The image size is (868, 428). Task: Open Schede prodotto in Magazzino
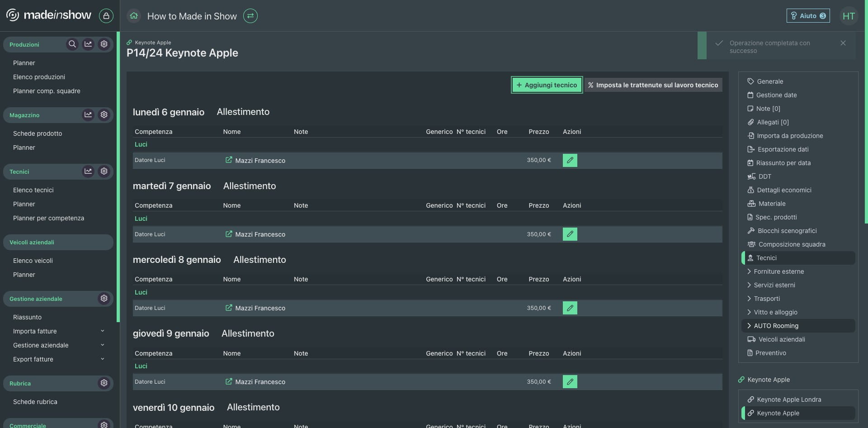(38, 133)
